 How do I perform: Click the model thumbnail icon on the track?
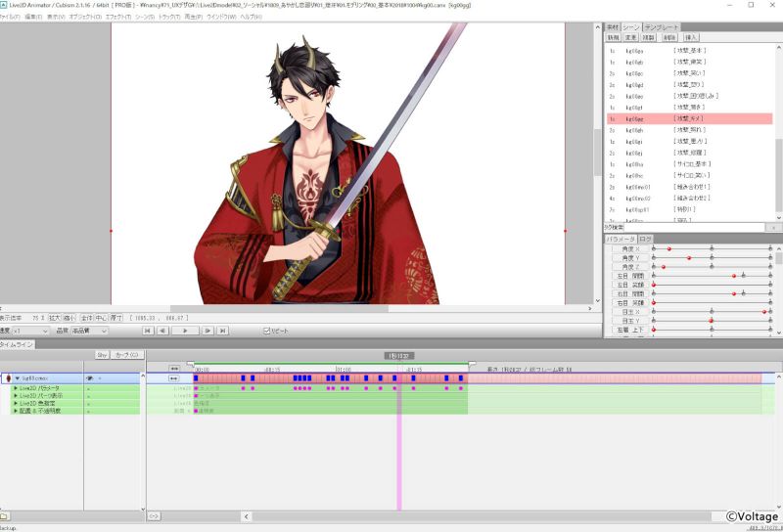click(8, 378)
